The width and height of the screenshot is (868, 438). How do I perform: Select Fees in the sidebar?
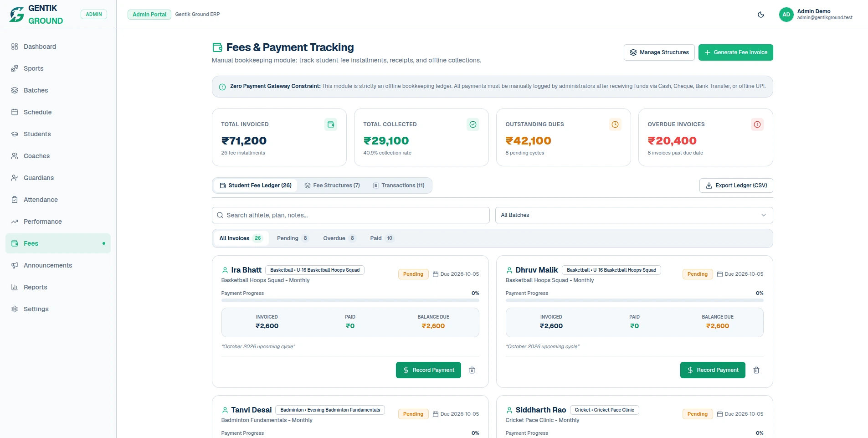point(58,243)
